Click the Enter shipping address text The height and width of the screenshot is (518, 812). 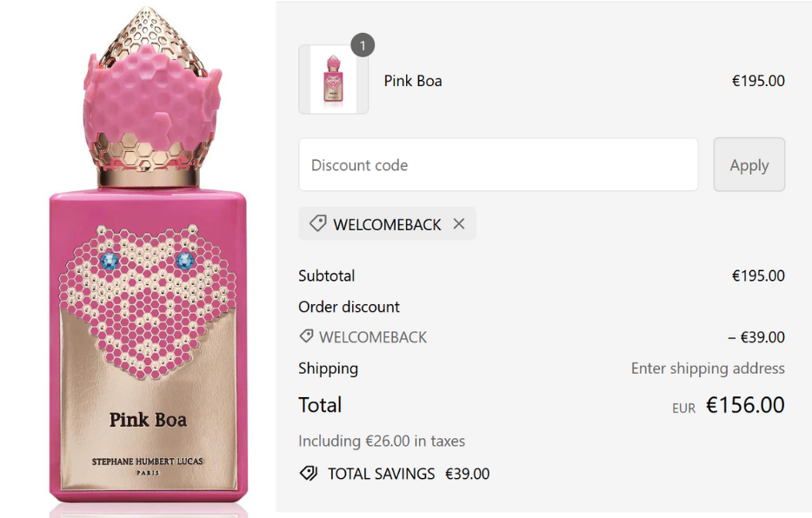coord(708,369)
